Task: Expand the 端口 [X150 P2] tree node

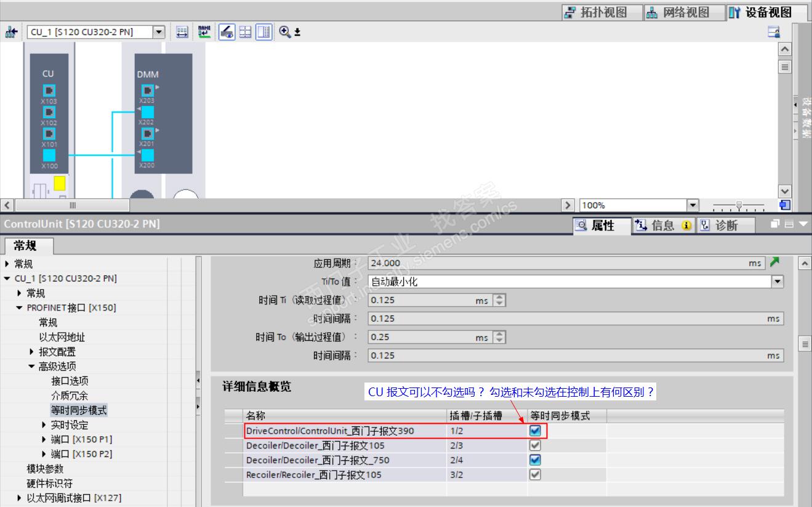Action: (44, 454)
